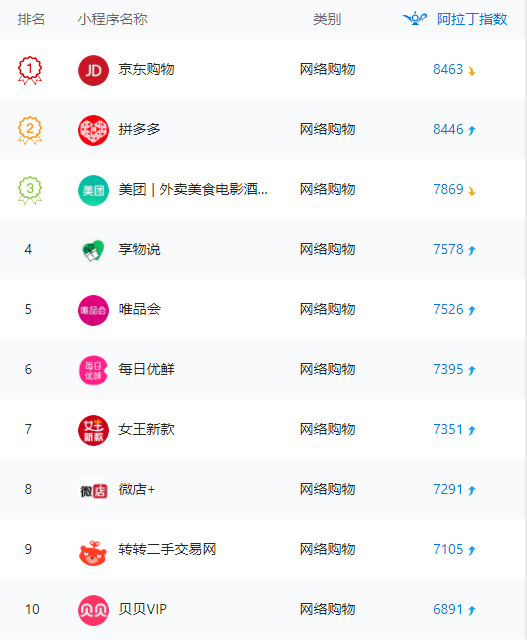The height and width of the screenshot is (640, 527).
Task: Click the rank 2 orange medal badge
Action: point(30,130)
